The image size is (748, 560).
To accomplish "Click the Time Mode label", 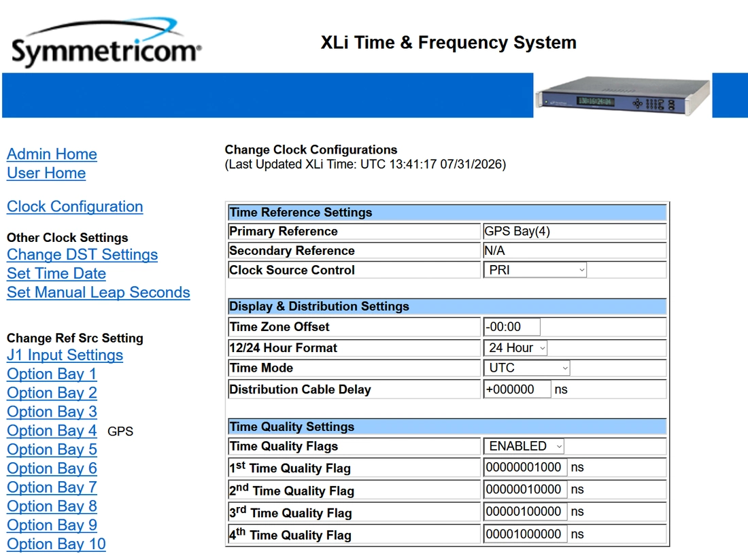I will 261,368.
